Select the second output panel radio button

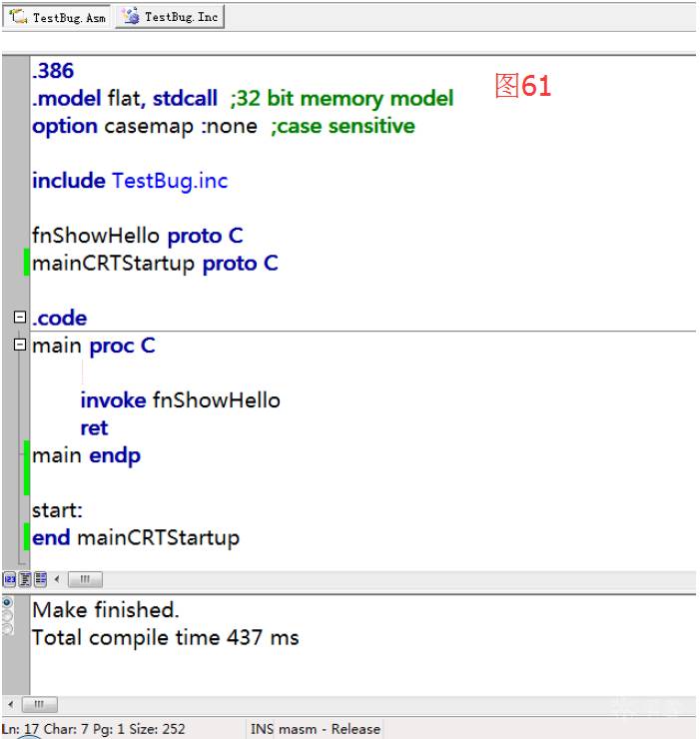[x=8, y=616]
